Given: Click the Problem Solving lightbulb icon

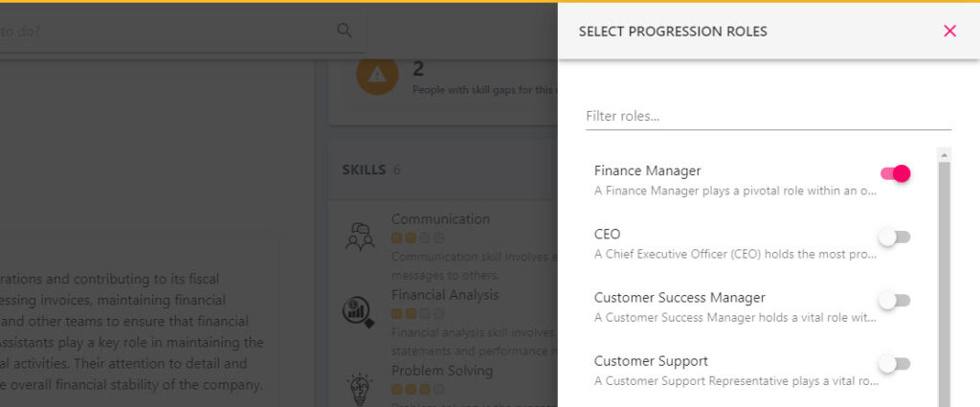Looking at the screenshot, I should click(360, 388).
